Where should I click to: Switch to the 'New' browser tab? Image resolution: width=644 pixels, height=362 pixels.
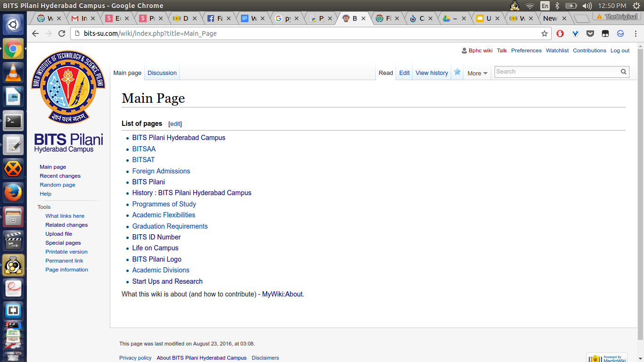pyautogui.click(x=555, y=18)
